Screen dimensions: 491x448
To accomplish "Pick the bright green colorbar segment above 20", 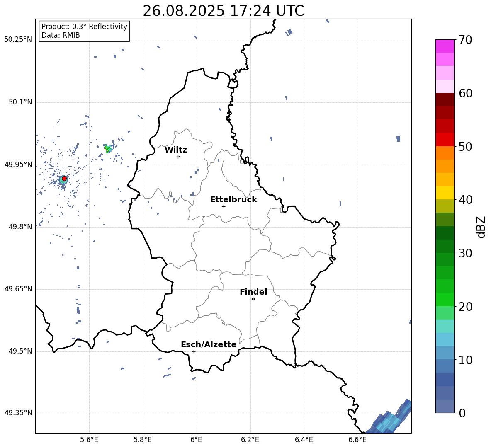I will [x=445, y=300].
